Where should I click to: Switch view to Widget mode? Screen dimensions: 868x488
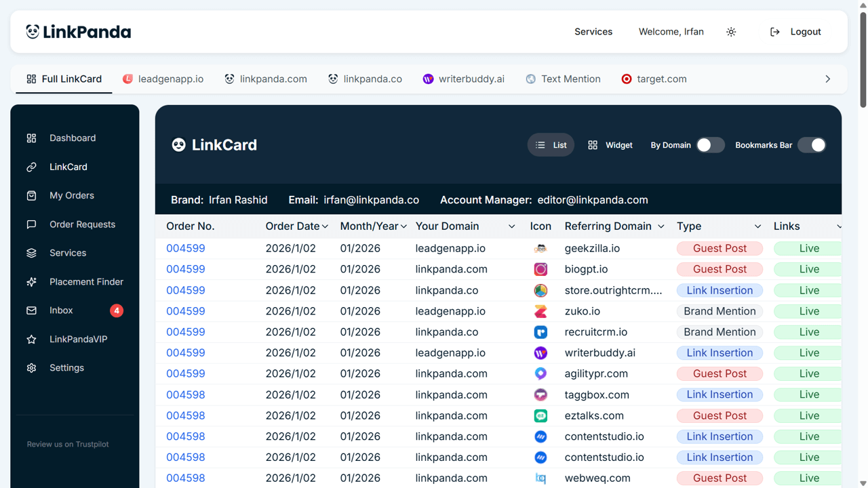coord(610,144)
